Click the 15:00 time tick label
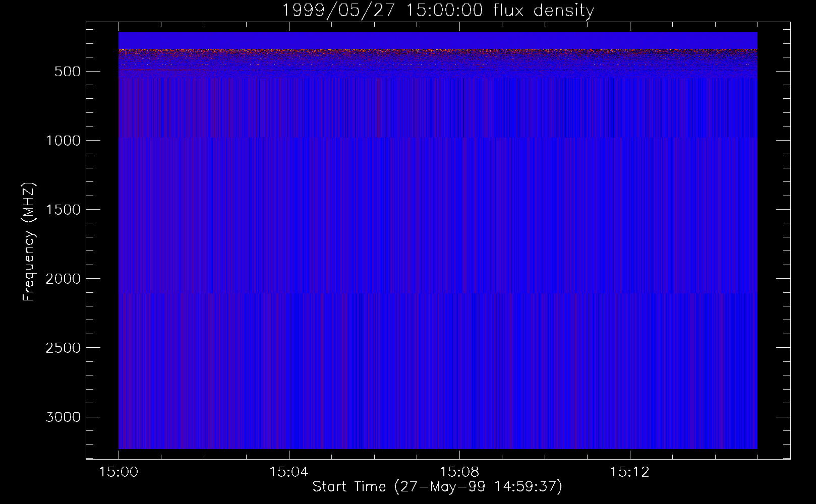This screenshot has width=816, height=504. coord(119,472)
